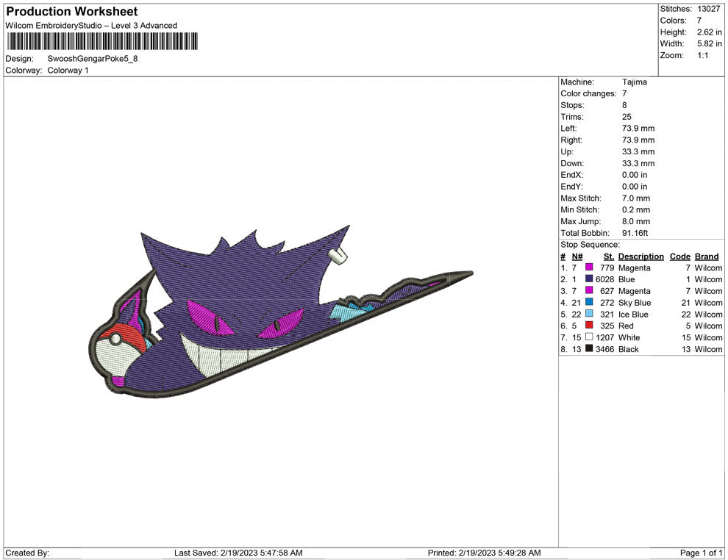The height and width of the screenshot is (560, 728).
Task: Click the Magenta 627 color swatch
Action: pyautogui.click(x=589, y=290)
